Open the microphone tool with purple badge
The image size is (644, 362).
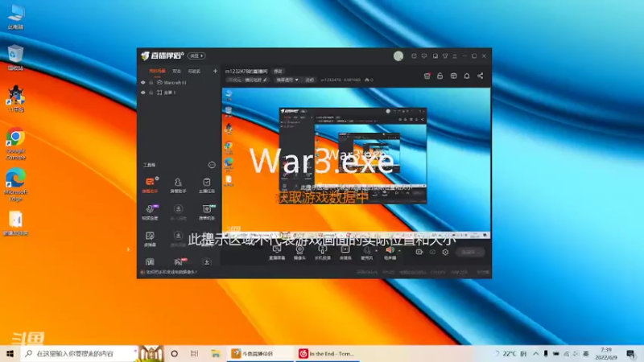pos(150,212)
